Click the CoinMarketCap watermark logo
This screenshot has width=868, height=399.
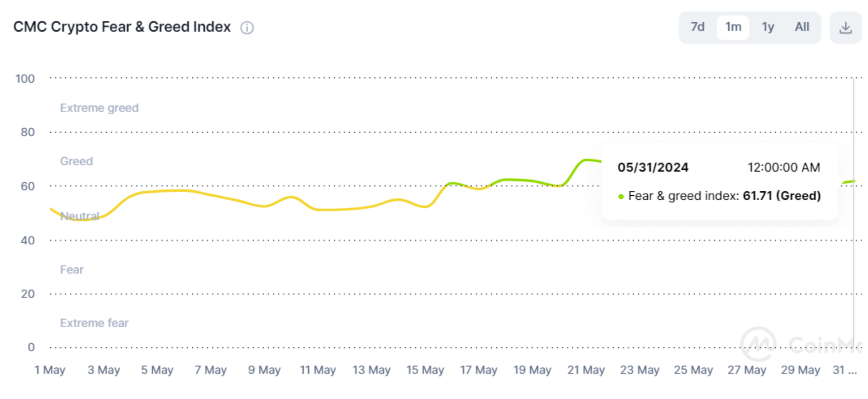pyautogui.click(x=759, y=343)
